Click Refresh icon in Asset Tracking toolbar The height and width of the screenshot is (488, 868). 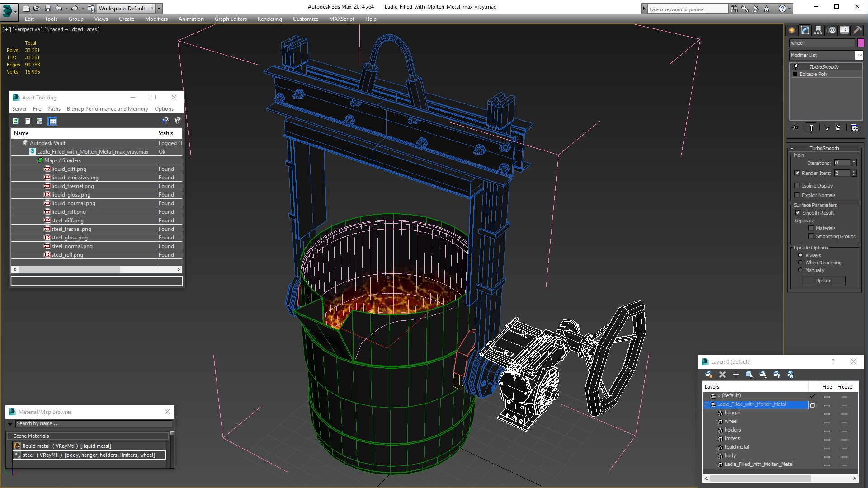[15, 121]
